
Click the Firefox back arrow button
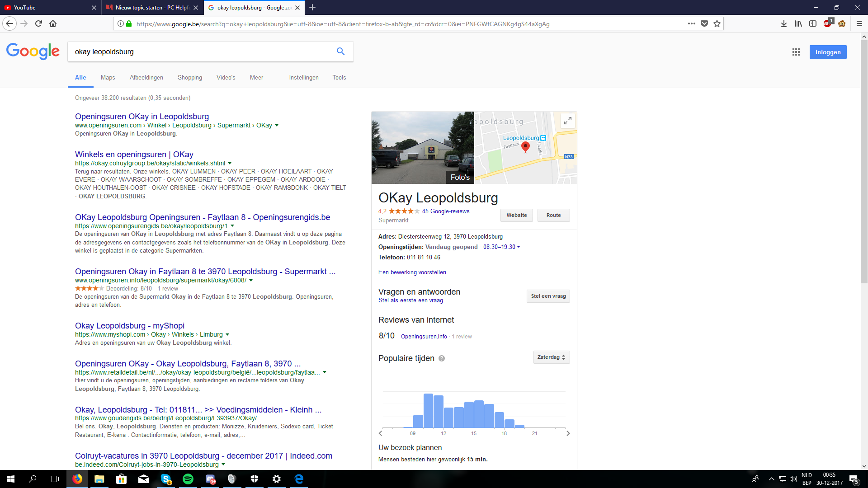coord(10,23)
